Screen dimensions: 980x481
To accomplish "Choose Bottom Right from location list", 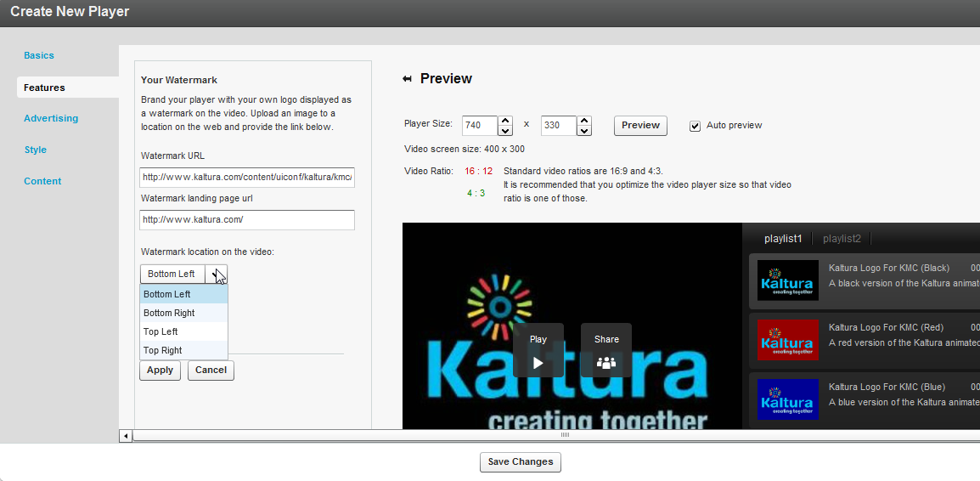I will coord(183,313).
